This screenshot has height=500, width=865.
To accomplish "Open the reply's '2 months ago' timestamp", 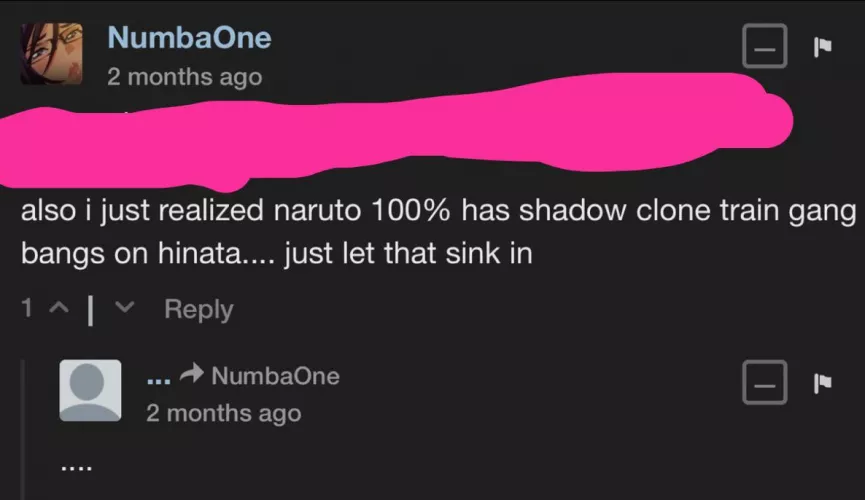I will click(x=223, y=412).
